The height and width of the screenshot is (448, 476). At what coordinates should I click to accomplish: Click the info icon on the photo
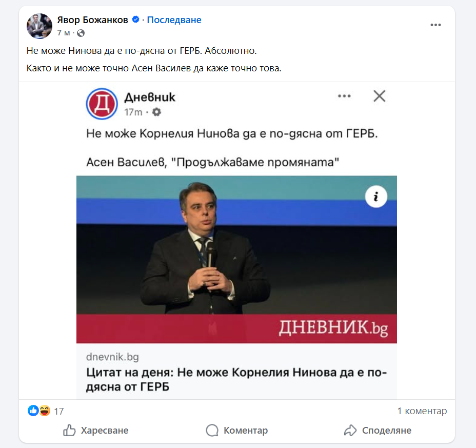click(x=376, y=197)
